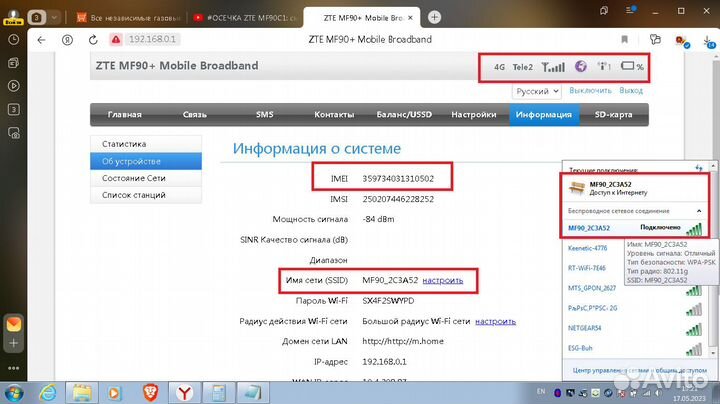Select the ESG-Buh wireless network
Viewport: 720px width, 404px height.
(635, 348)
